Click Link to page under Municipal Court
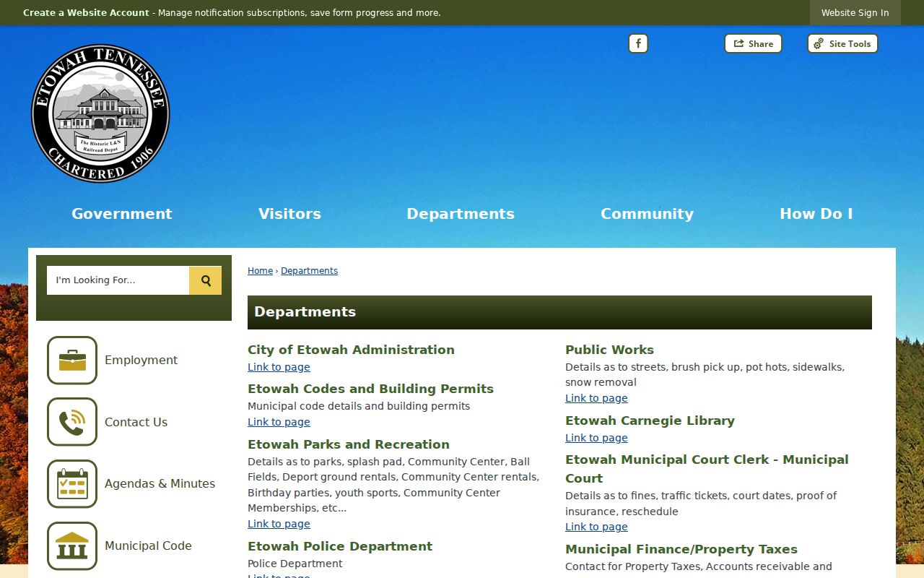924x578 pixels. coord(596,527)
